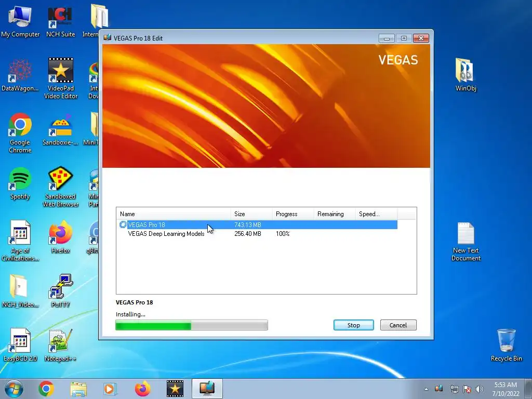Click the 743.13 MB size value
The width and height of the screenshot is (532, 399).
click(248, 224)
